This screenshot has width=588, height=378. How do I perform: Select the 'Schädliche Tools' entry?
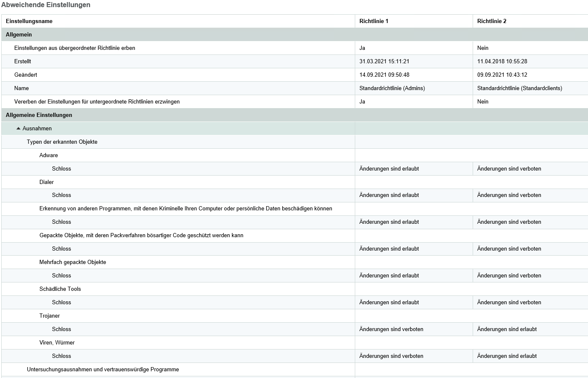point(60,289)
